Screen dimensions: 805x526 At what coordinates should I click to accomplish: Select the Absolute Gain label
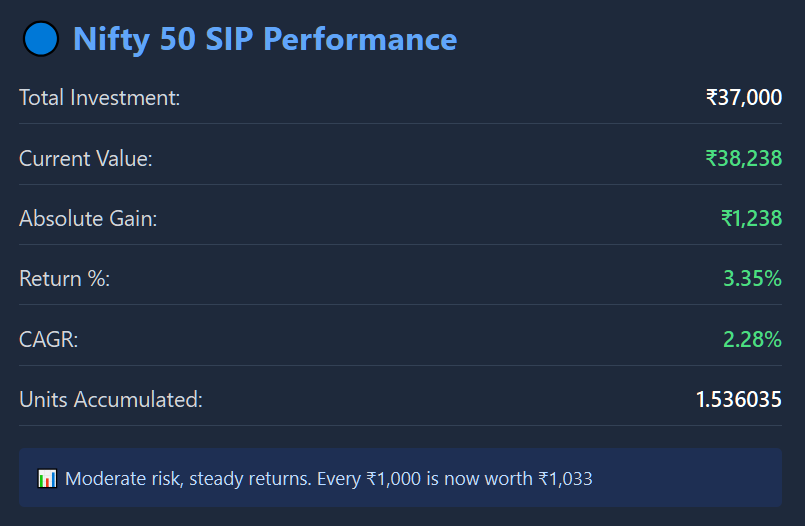(x=88, y=218)
